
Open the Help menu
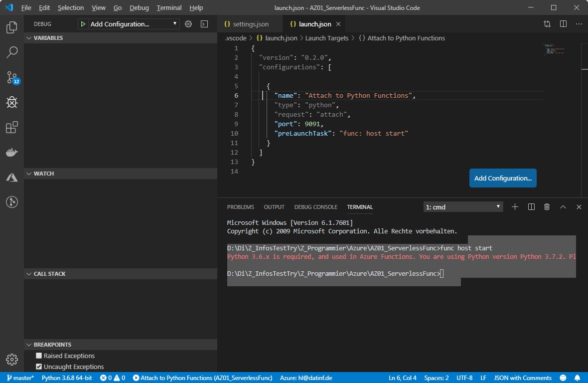(x=196, y=7)
